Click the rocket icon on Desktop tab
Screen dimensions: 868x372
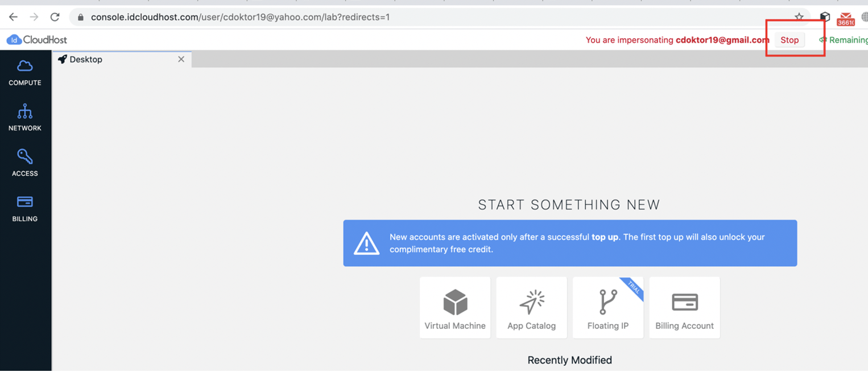pos(63,59)
